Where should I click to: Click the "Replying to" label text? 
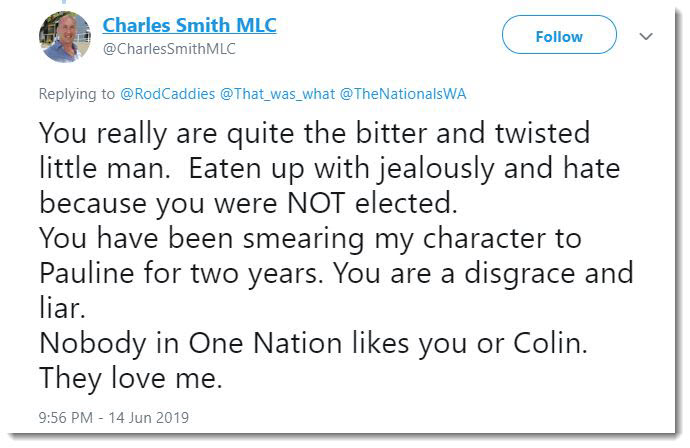78,94
